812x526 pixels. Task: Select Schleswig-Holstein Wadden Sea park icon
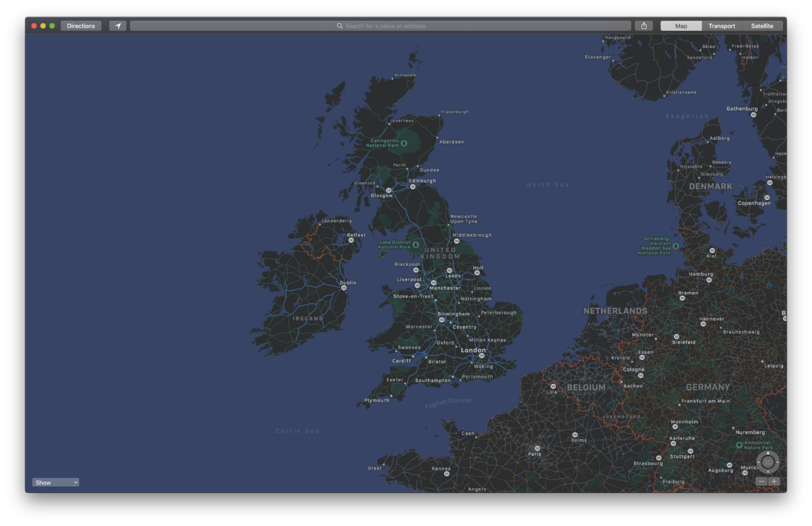pos(676,246)
